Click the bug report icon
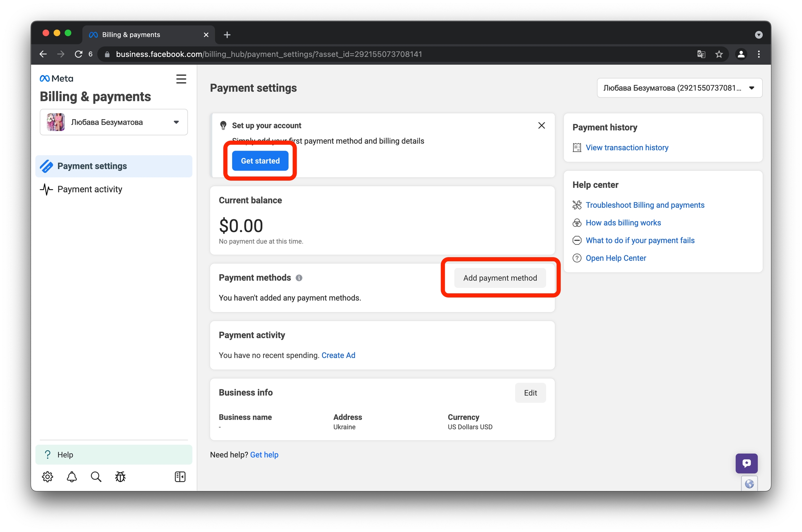Viewport: 802px width, 532px height. [120, 477]
